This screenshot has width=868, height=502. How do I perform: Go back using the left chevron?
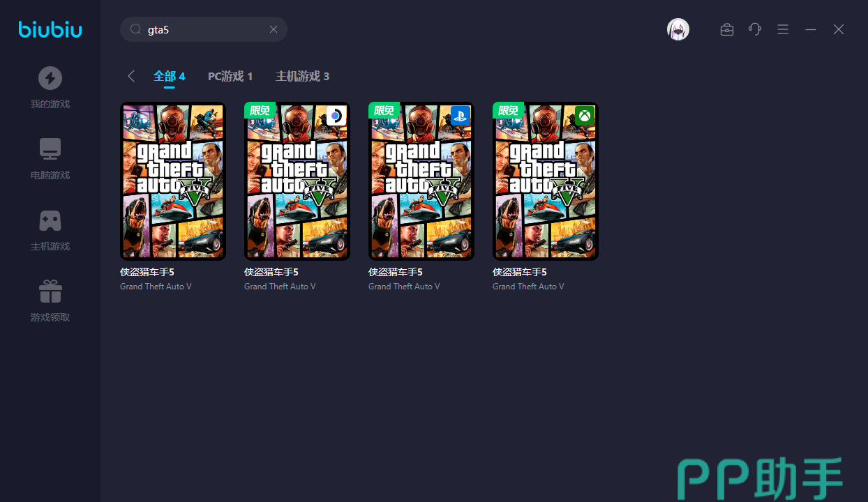(x=131, y=76)
